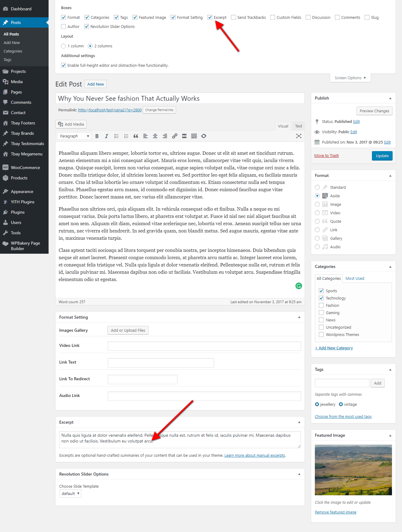Click in the Video Link input field

coord(204,346)
